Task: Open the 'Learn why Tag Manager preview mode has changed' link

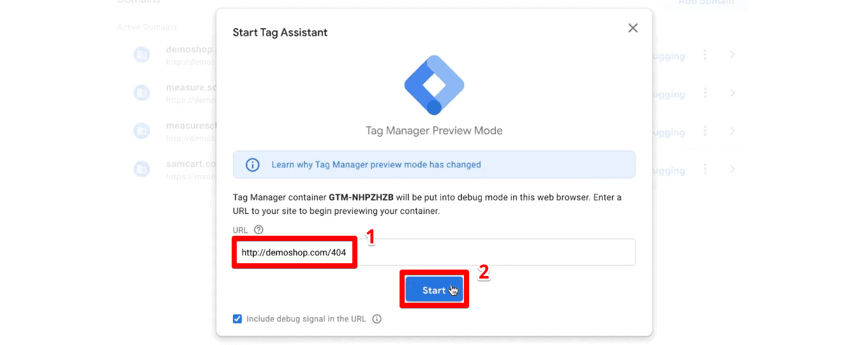Action: click(376, 165)
